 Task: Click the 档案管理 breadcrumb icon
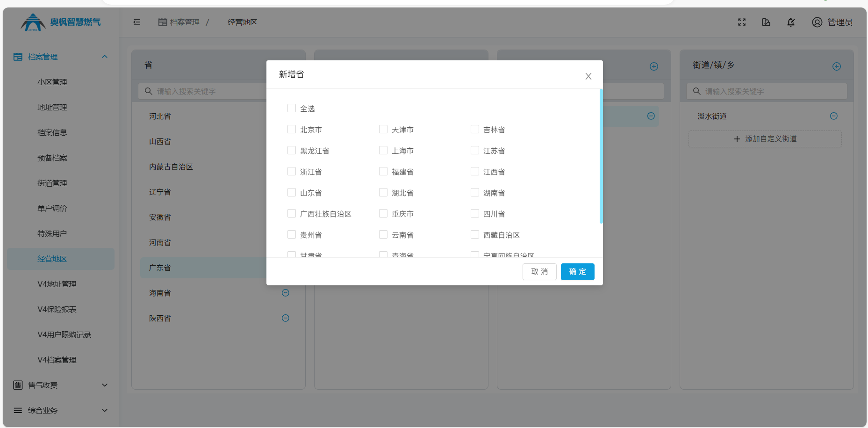point(163,22)
